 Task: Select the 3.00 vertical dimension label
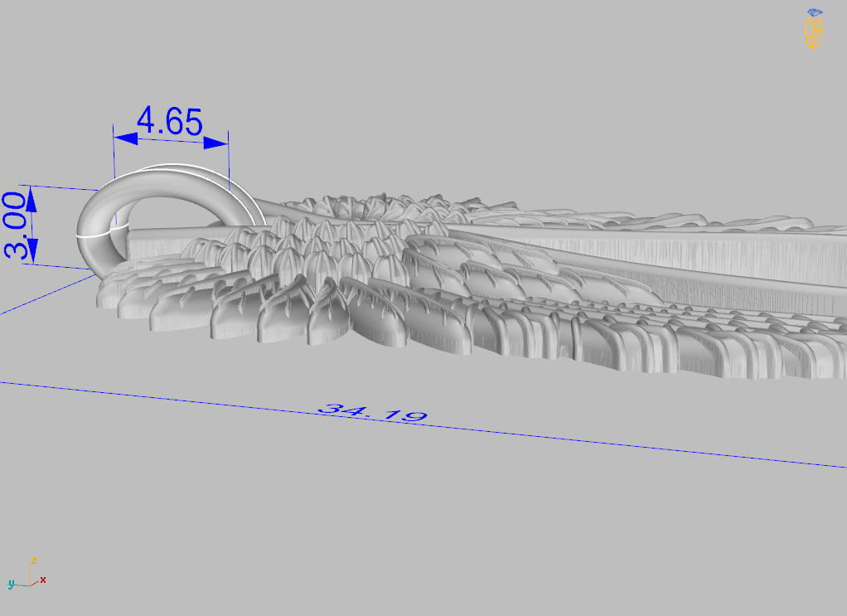coord(15,226)
